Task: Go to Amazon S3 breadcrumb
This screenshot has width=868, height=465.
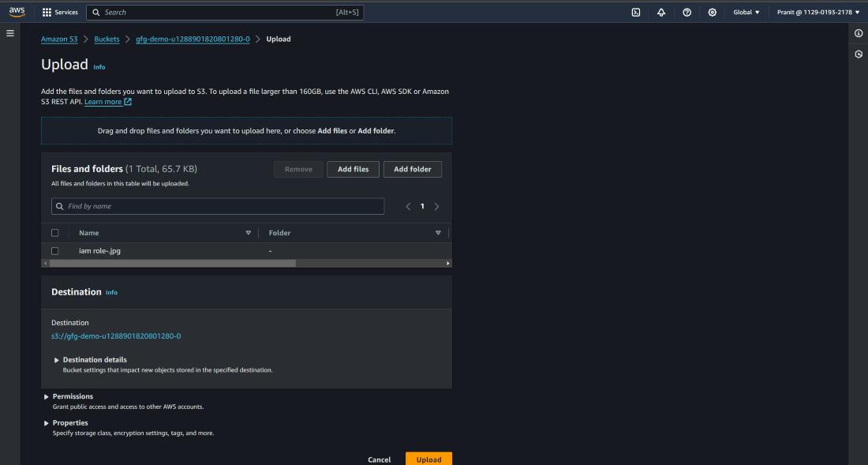Action: [59, 39]
